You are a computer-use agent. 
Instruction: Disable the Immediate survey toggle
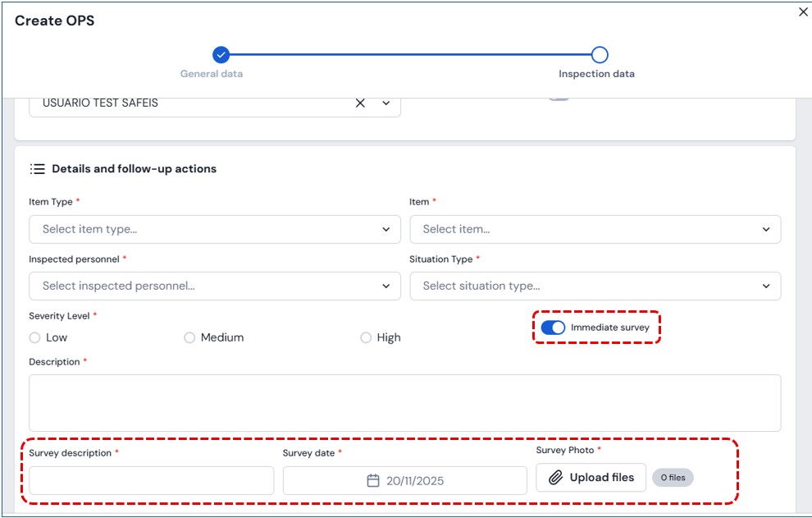coord(554,328)
